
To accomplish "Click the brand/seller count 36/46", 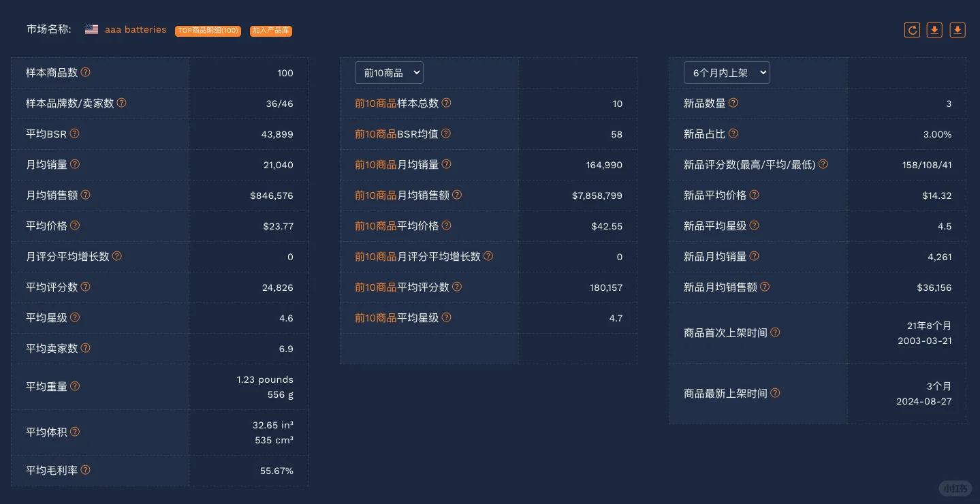I will [x=280, y=104].
